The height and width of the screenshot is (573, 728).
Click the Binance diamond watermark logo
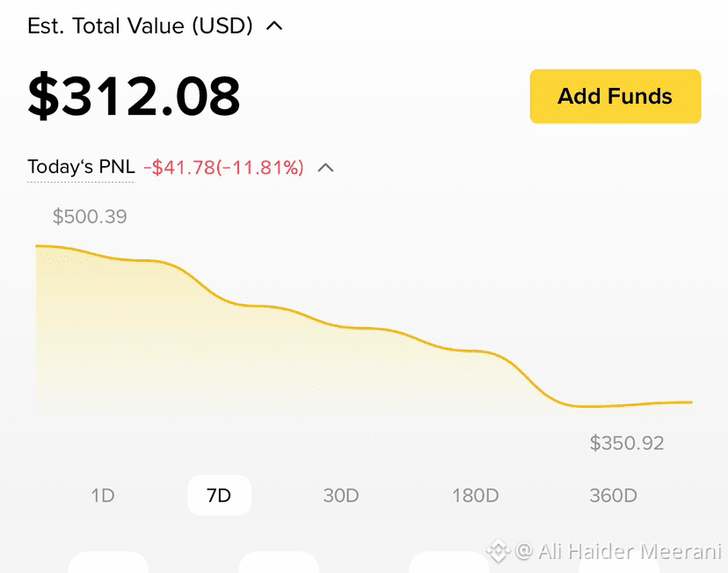498,551
